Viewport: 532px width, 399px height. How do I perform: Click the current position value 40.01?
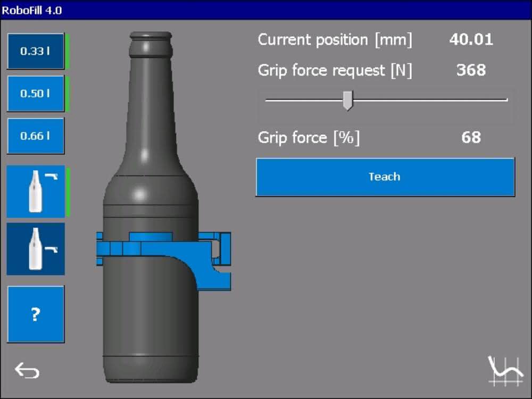(x=471, y=39)
